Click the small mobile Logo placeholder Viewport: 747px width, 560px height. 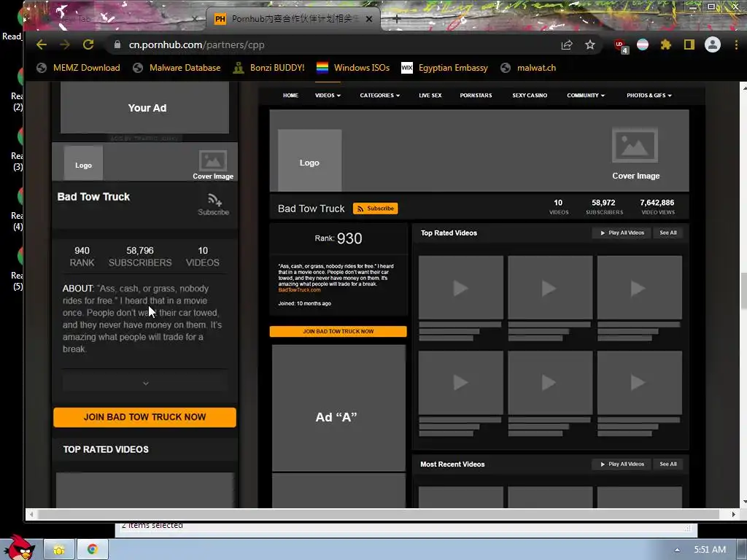[83, 163]
